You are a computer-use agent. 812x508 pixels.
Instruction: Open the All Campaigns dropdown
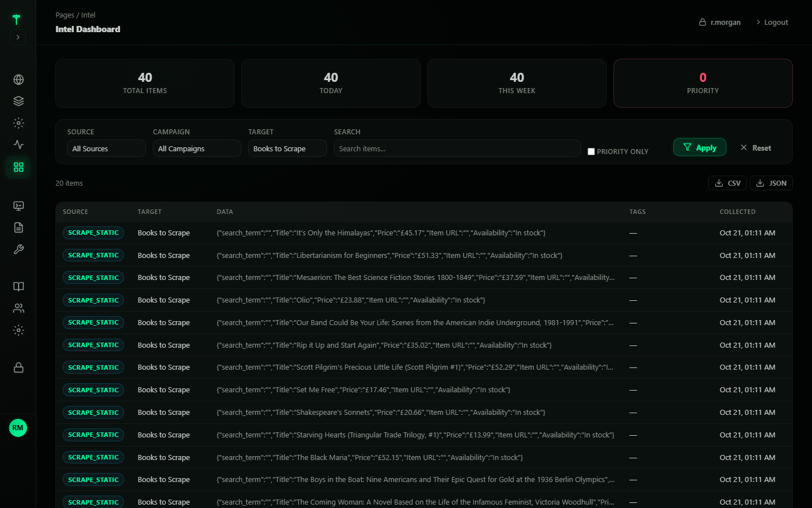tap(197, 148)
